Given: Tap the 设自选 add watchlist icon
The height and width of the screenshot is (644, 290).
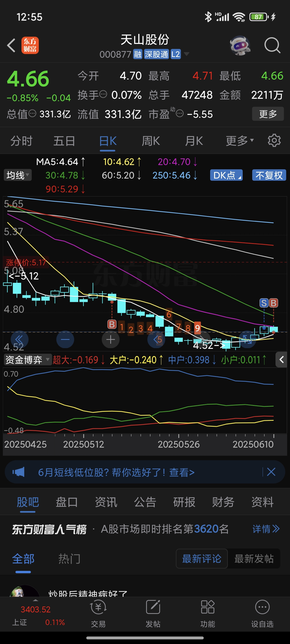Looking at the screenshot, I should click(x=262, y=614).
